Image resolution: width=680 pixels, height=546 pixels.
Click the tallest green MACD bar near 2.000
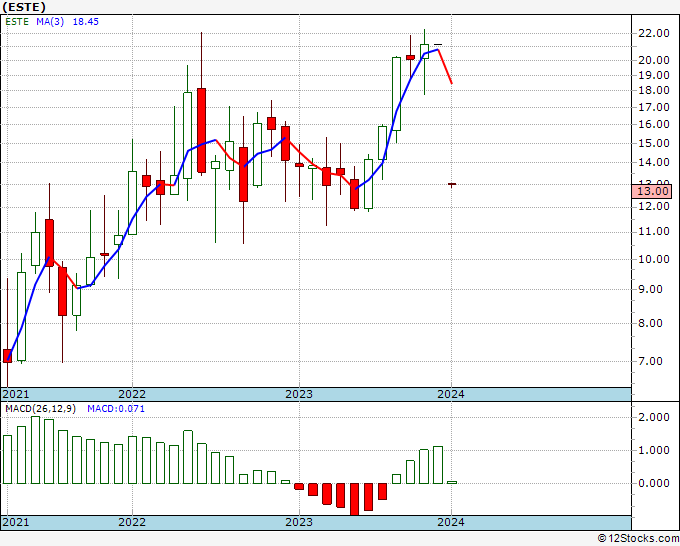point(36,450)
